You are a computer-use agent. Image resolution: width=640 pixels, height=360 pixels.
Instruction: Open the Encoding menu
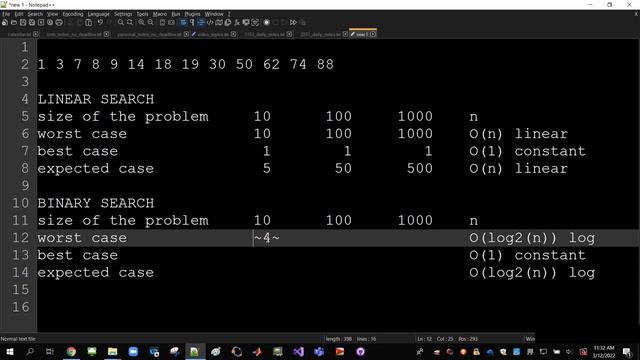(x=73, y=14)
